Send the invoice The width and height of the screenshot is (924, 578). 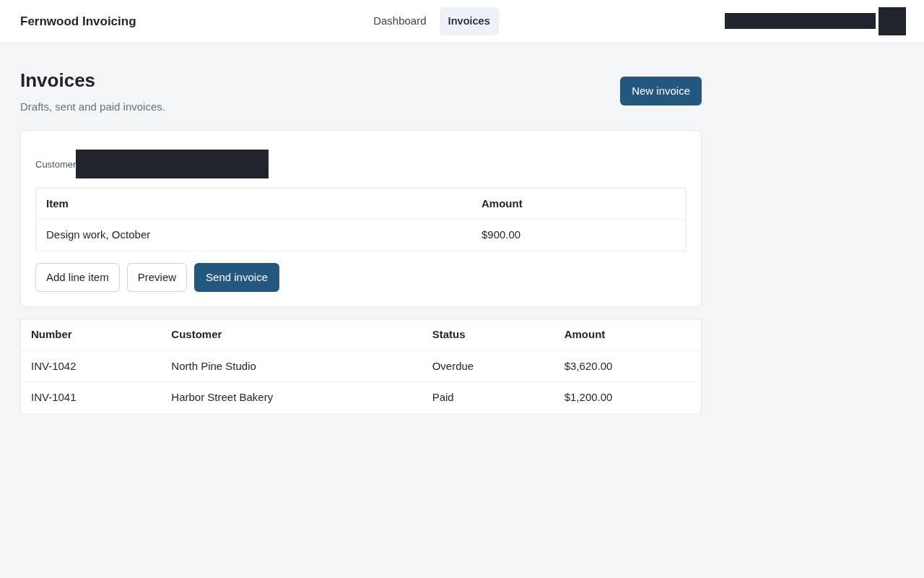(x=237, y=277)
